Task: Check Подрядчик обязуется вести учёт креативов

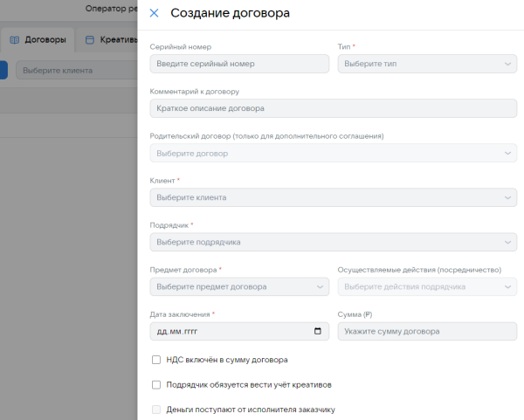Action: click(x=156, y=385)
